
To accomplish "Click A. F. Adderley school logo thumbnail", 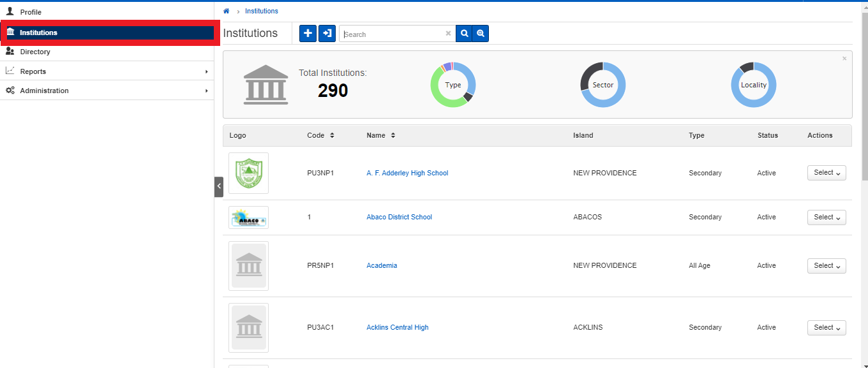I will [249, 173].
